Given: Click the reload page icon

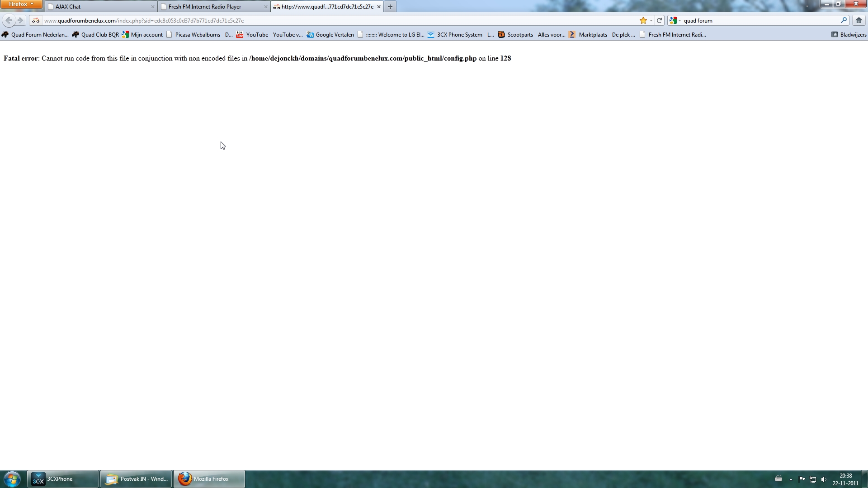Looking at the screenshot, I should [x=659, y=20].
